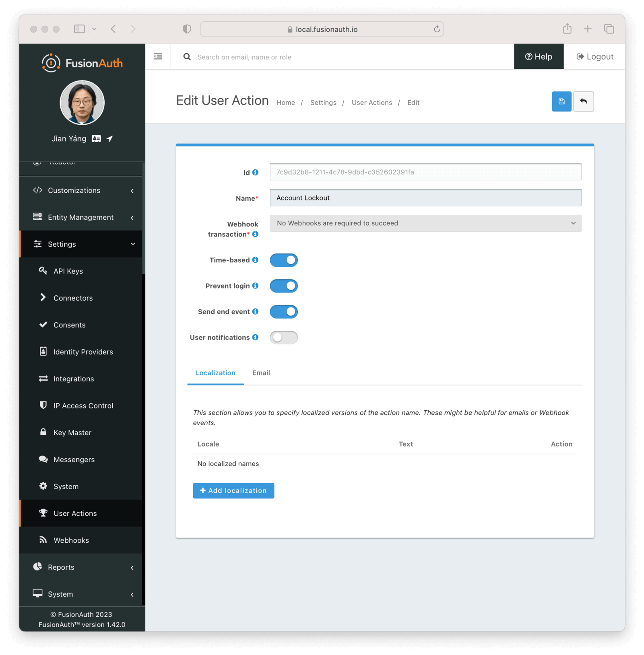The width and height of the screenshot is (644, 655).
Task: Enable User notifications
Action: pyautogui.click(x=284, y=337)
